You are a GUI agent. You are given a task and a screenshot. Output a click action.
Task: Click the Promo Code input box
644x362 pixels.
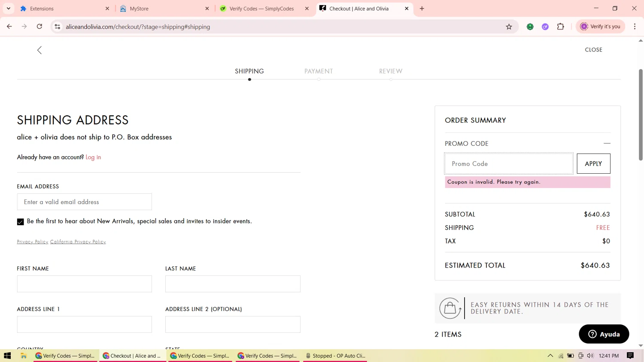tap(509, 164)
